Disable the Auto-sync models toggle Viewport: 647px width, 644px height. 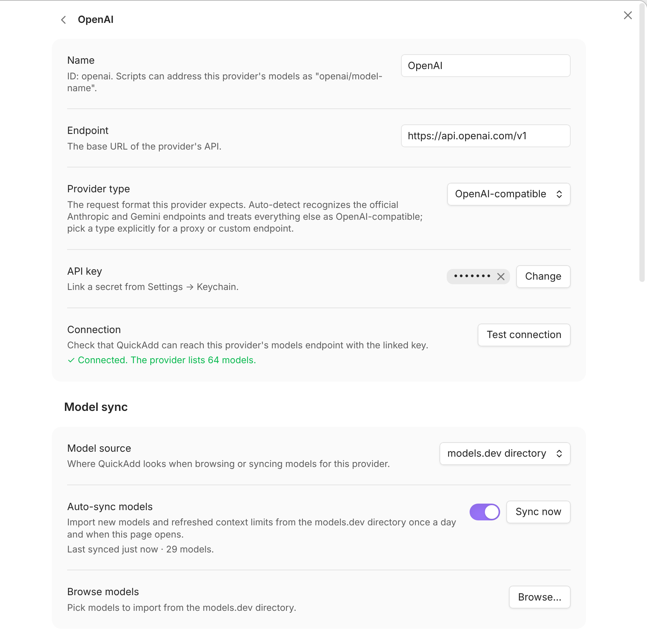484,512
